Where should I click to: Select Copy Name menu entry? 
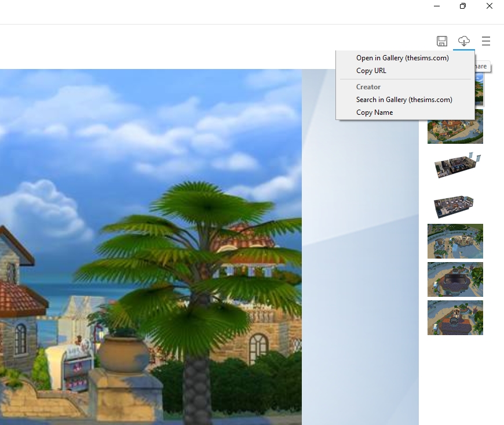click(374, 112)
